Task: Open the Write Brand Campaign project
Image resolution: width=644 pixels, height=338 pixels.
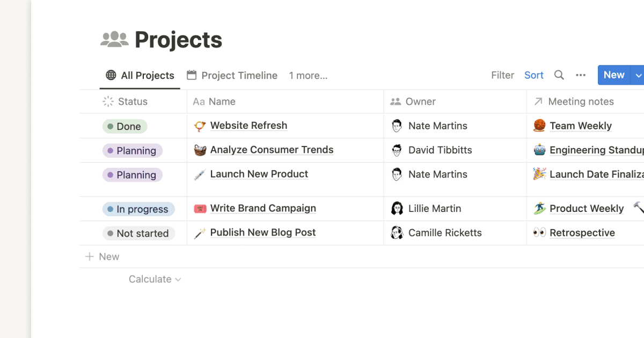Action: (263, 209)
